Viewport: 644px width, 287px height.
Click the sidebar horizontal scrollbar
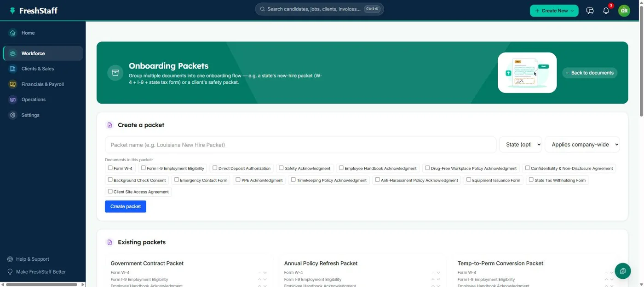[41, 284]
